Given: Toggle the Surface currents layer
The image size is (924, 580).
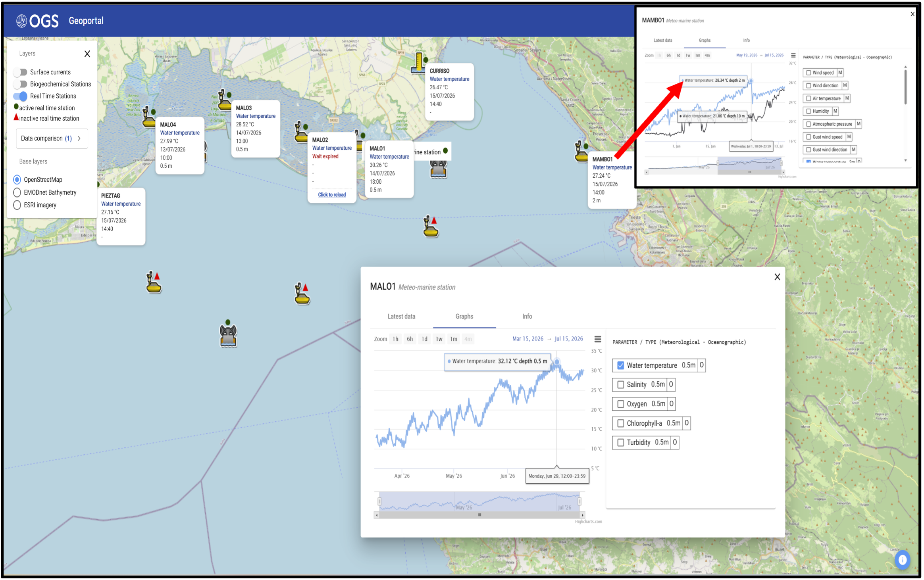Looking at the screenshot, I should click(x=20, y=72).
